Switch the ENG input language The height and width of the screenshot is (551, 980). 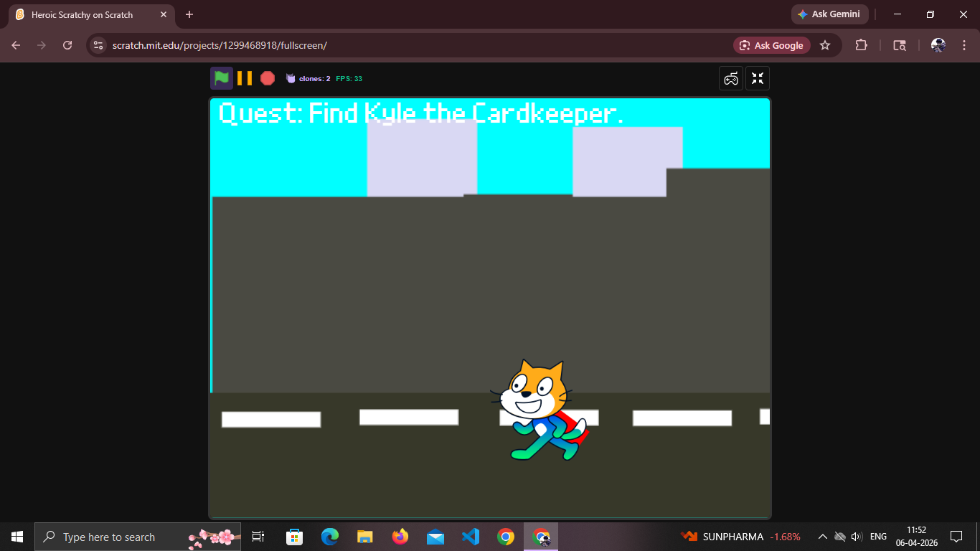coord(878,537)
